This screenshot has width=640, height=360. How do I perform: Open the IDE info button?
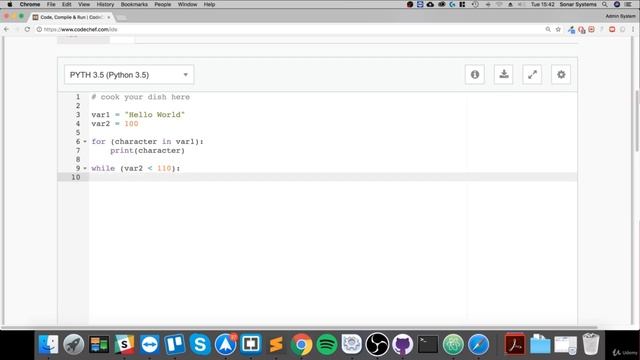coord(475,75)
